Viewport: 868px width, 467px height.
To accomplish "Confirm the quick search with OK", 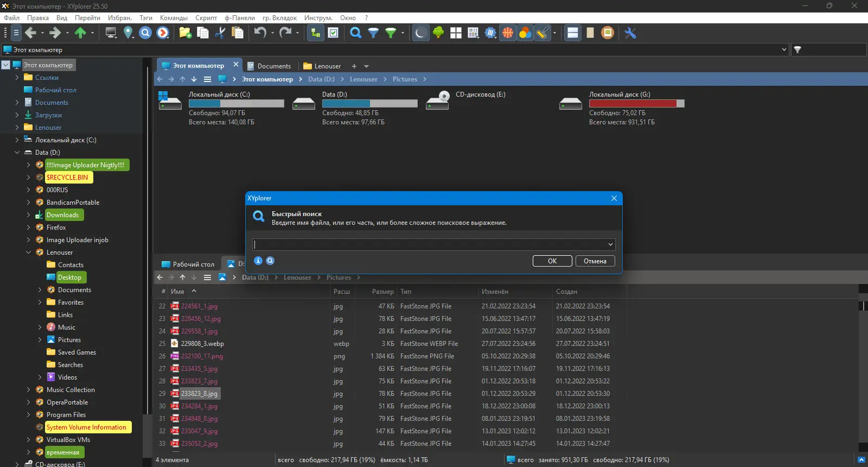I will coord(552,261).
